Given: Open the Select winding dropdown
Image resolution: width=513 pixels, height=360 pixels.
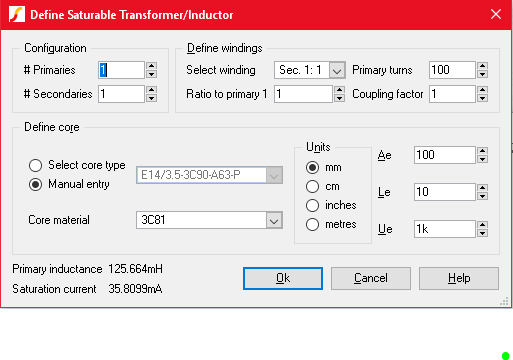Looking at the screenshot, I should click(337, 70).
